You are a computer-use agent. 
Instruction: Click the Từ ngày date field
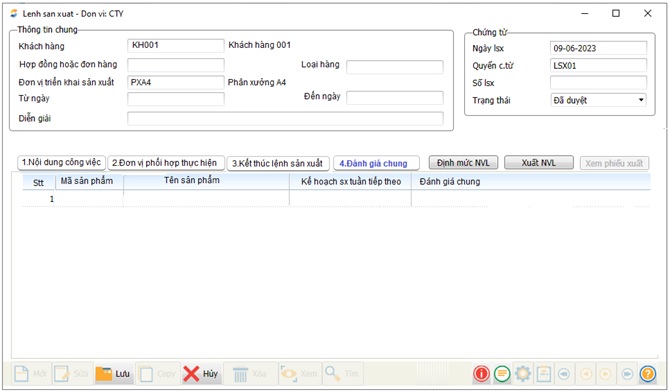point(176,99)
